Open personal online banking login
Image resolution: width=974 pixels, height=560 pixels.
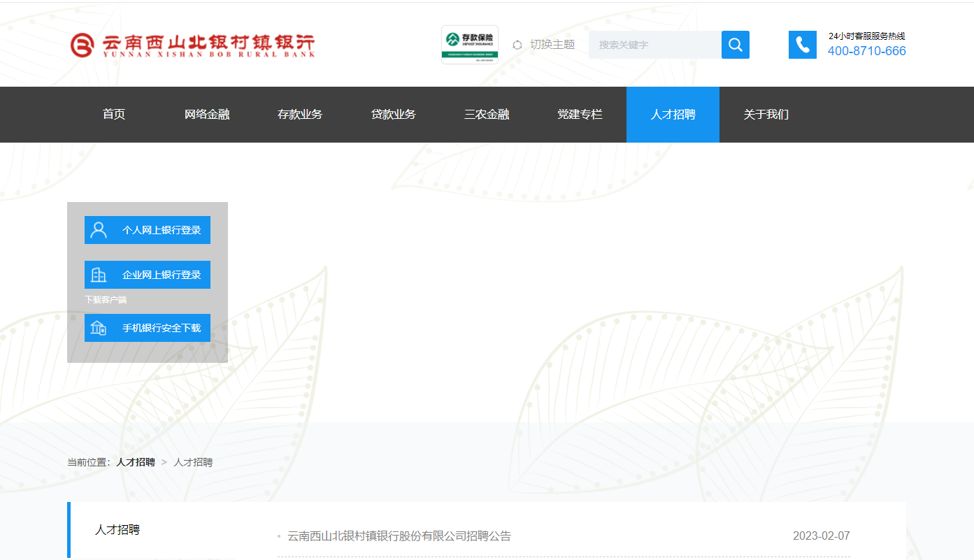coord(148,230)
